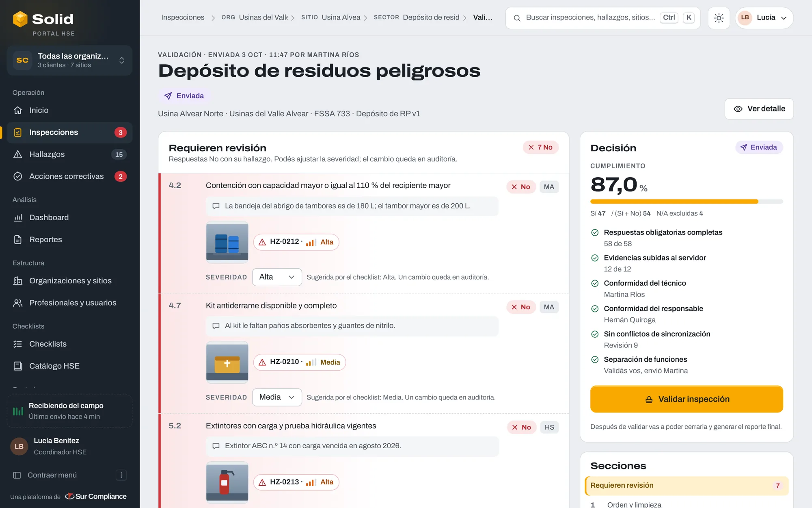Click the No answer badge on item 4.7
Viewport: 812px width, 508px height.
pyautogui.click(x=521, y=307)
